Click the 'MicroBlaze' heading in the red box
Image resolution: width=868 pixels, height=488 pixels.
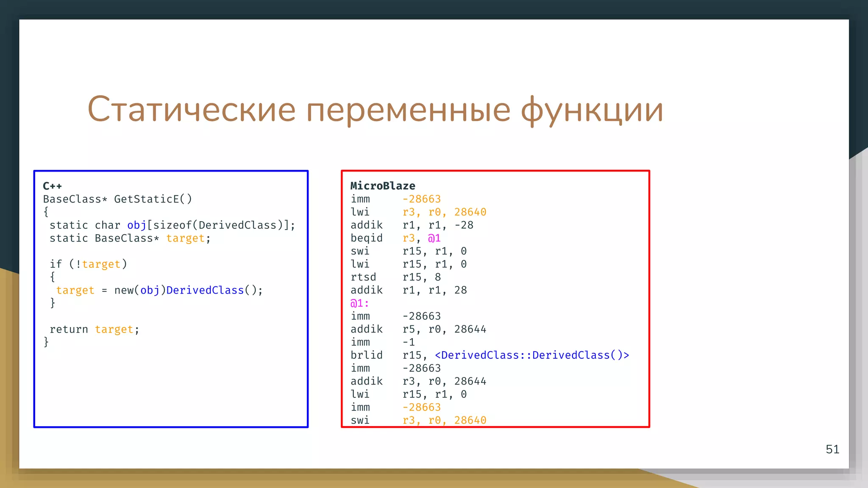(383, 186)
